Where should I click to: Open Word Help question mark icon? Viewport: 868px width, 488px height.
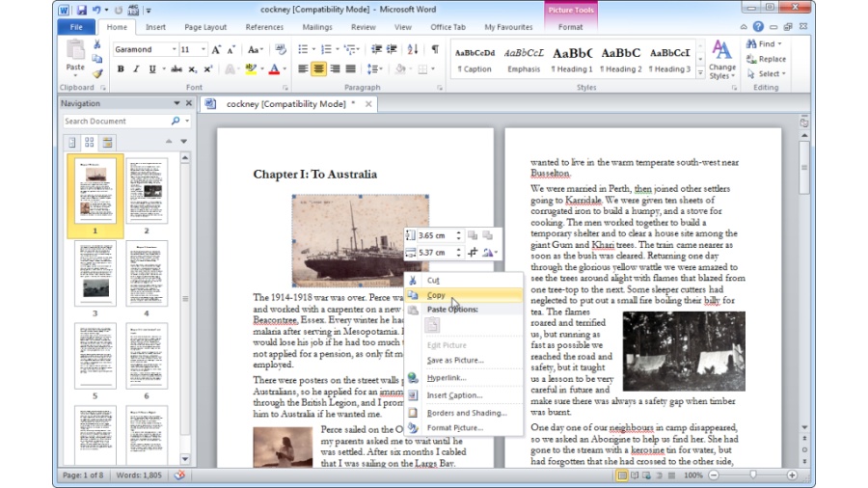pos(758,27)
